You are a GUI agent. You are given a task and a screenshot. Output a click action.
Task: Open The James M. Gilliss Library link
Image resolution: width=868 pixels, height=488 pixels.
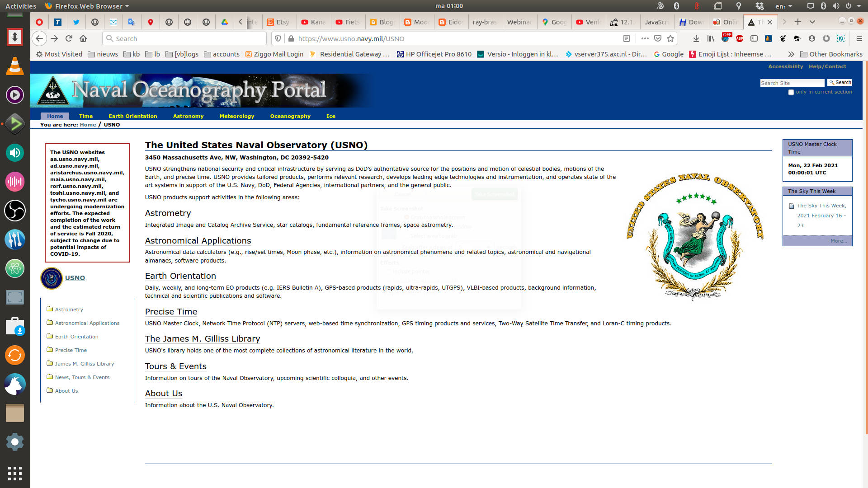(203, 339)
